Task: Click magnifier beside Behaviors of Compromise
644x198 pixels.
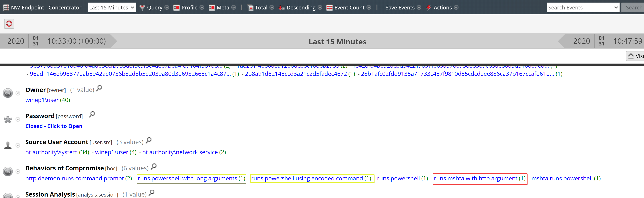Action: pos(154,166)
